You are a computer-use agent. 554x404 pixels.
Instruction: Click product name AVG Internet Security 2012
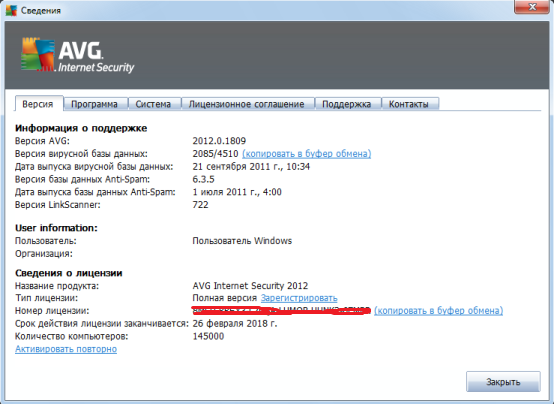point(250,286)
